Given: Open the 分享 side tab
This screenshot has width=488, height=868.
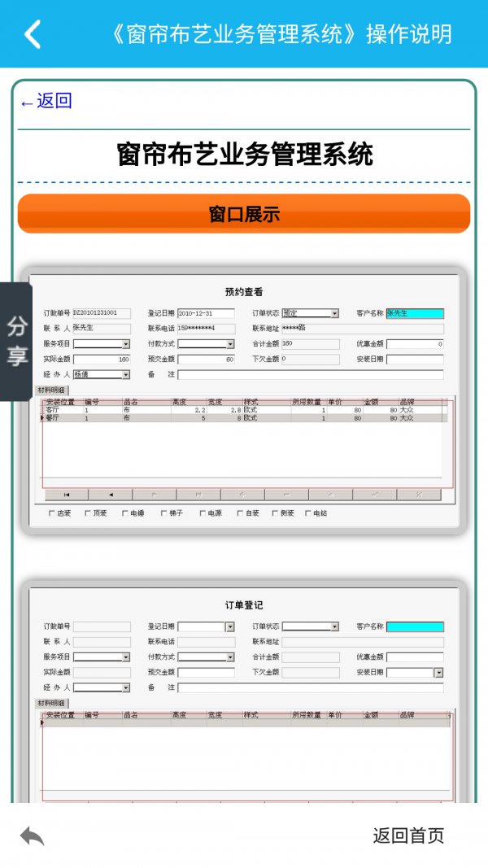Looking at the screenshot, I should tap(16, 342).
